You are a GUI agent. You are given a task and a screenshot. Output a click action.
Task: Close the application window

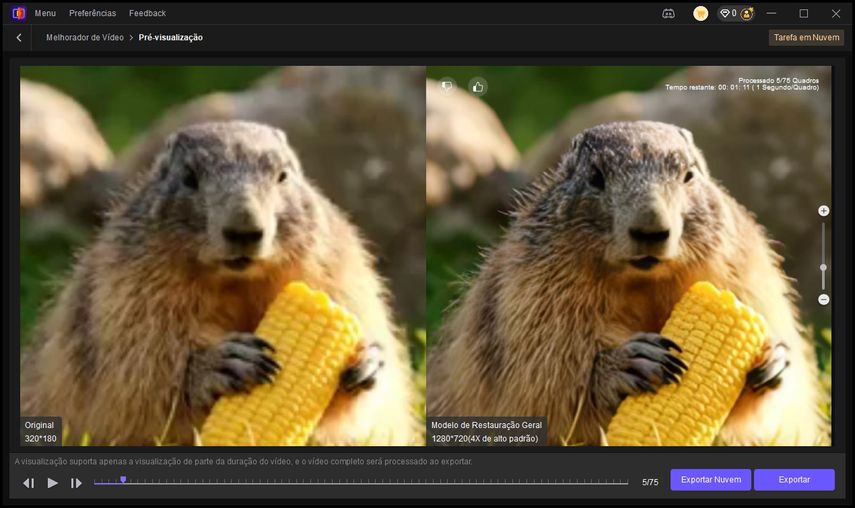[x=836, y=13]
